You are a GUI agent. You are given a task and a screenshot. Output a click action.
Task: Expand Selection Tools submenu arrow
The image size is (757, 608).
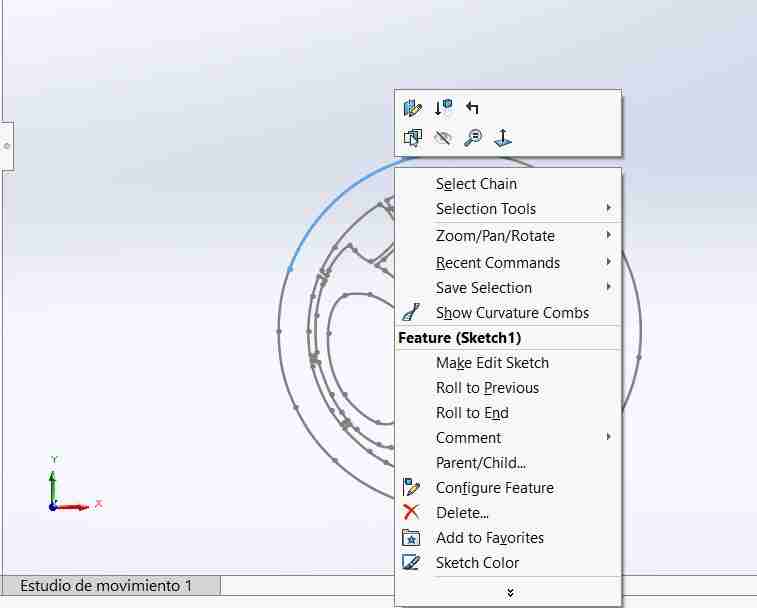[608, 208]
